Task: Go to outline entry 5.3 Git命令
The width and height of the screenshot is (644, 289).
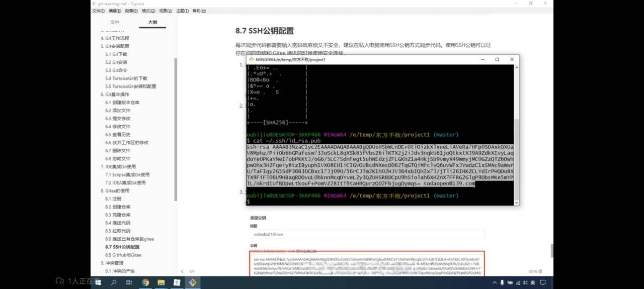Action: click(116, 70)
